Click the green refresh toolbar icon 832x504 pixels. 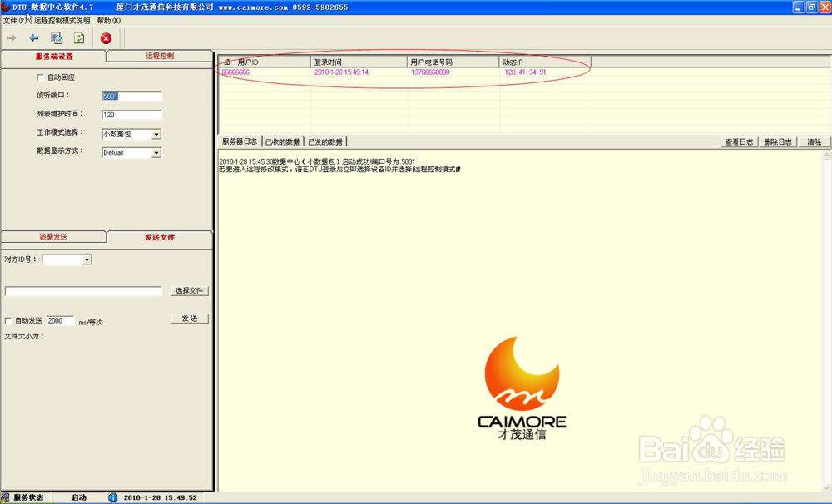(79, 37)
